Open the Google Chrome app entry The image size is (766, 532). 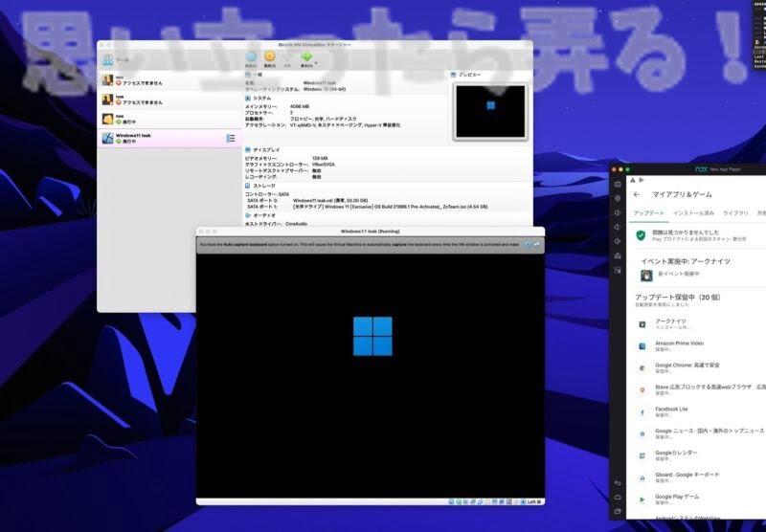pyautogui.click(x=696, y=368)
